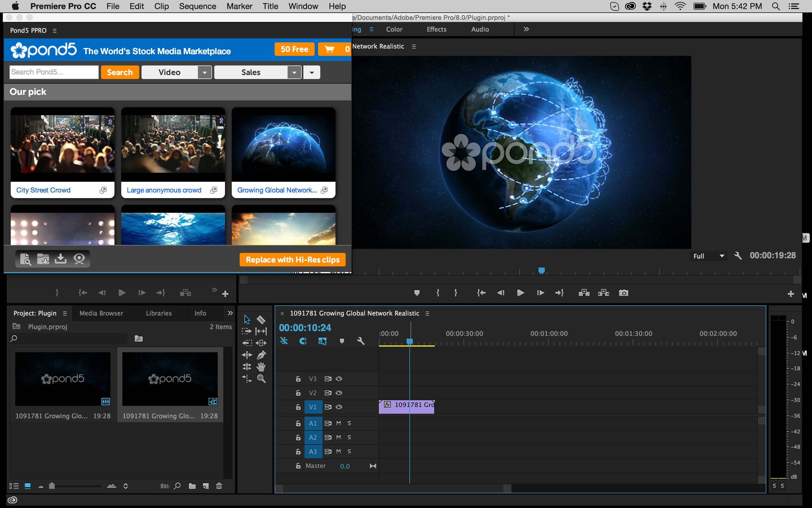The image size is (812, 508).
Task: Open extra filter dropdown after Sales
Action: pos(312,72)
